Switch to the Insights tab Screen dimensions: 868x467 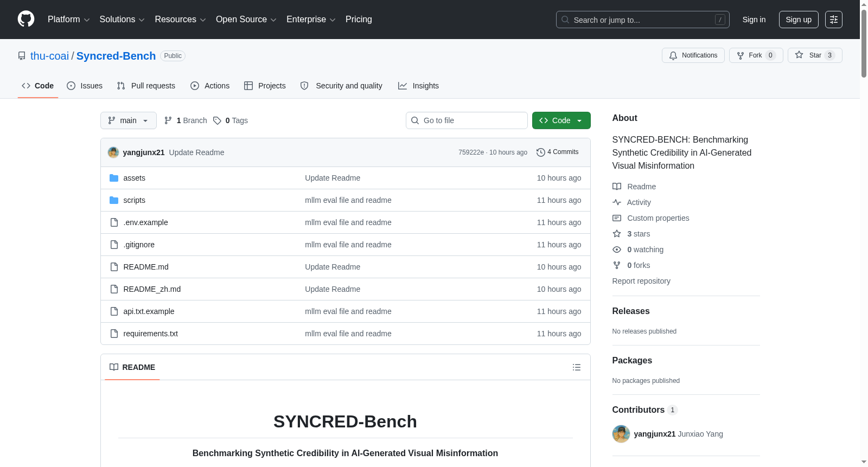coord(418,86)
